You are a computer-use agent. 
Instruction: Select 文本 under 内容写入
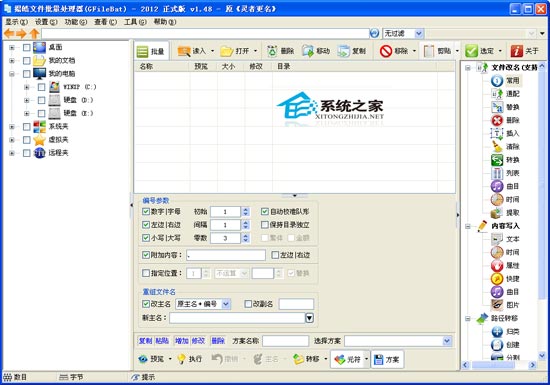(x=512, y=239)
